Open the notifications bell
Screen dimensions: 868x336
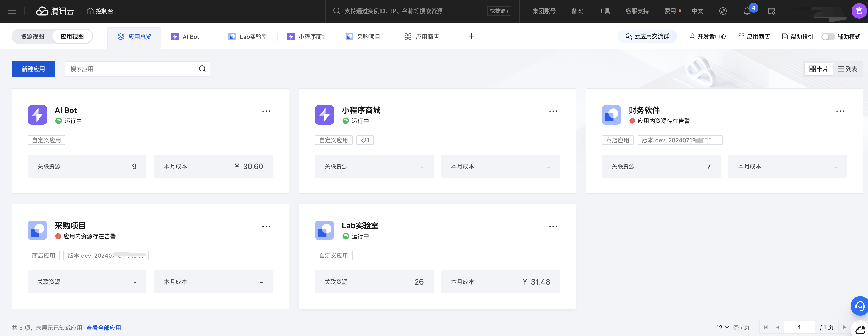(747, 11)
